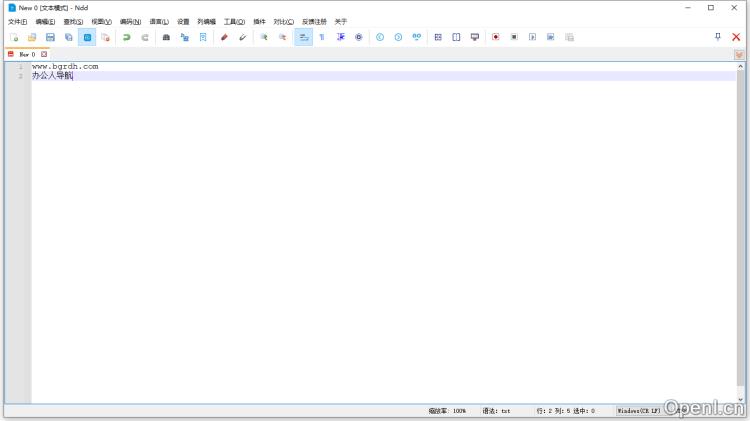The image size is (750, 421).
Task: Open the 文件(F) menu
Action: coord(18,21)
